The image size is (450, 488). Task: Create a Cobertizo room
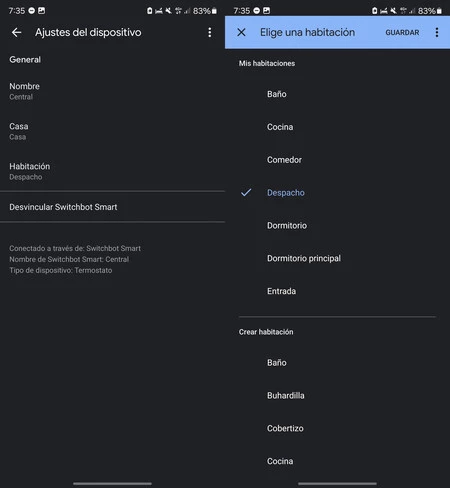tap(337, 428)
